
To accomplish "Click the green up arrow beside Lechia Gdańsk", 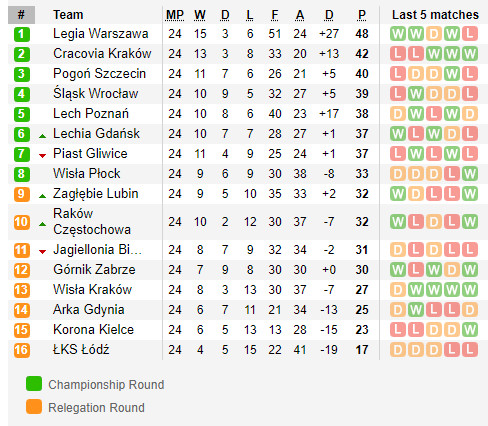I will coord(42,136).
